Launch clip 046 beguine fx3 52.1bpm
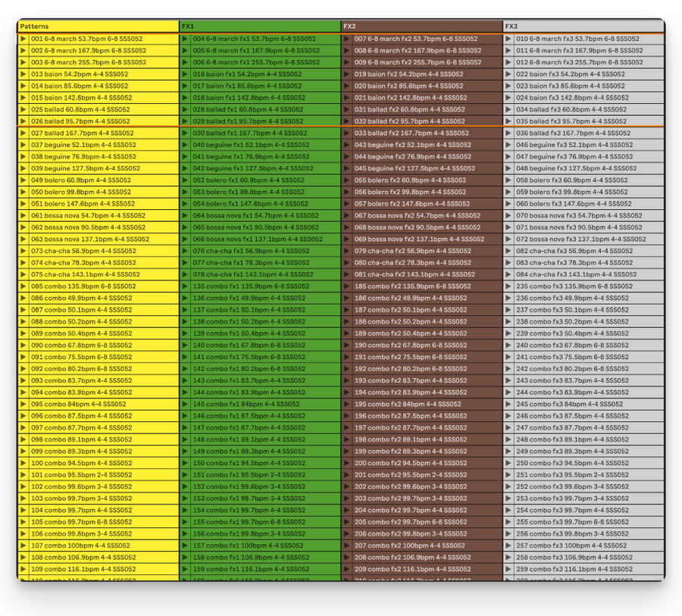This screenshot has height=616, width=682. (x=508, y=145)
